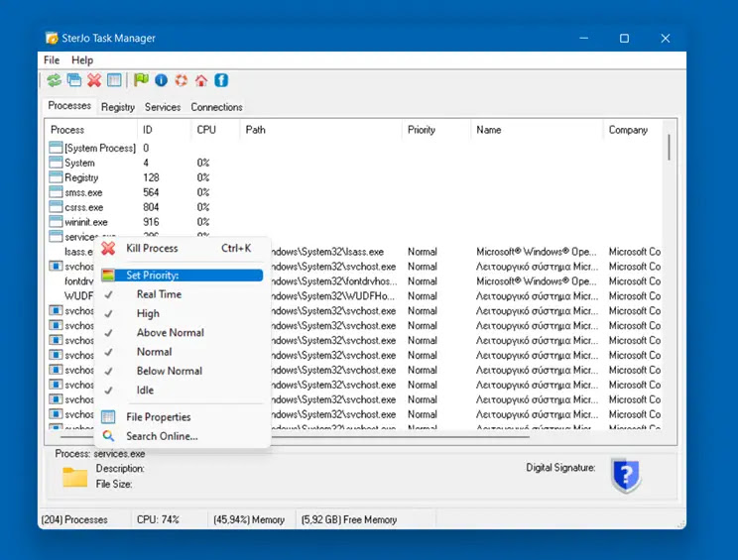The width and height of the screenshot is (738, 560).
Task: Click the green refresh arrows toolbar icon
Action: coord(55,80)
